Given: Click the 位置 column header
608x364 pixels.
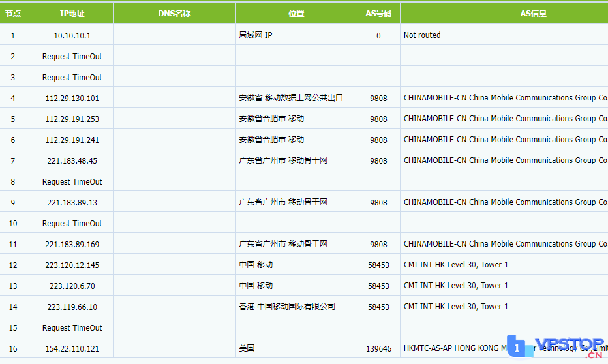Looking at the screenshot, I should coord(296,14).
